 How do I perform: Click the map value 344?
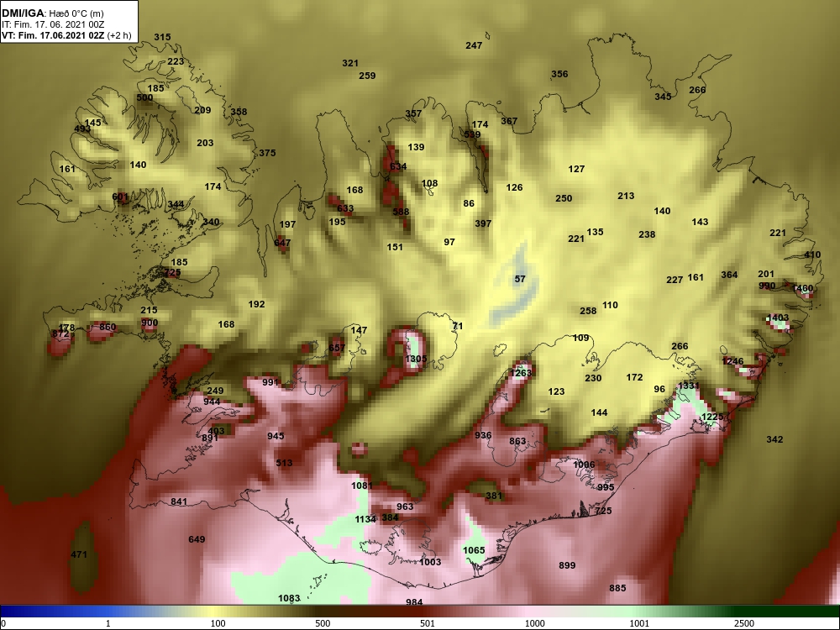point(176,205)
